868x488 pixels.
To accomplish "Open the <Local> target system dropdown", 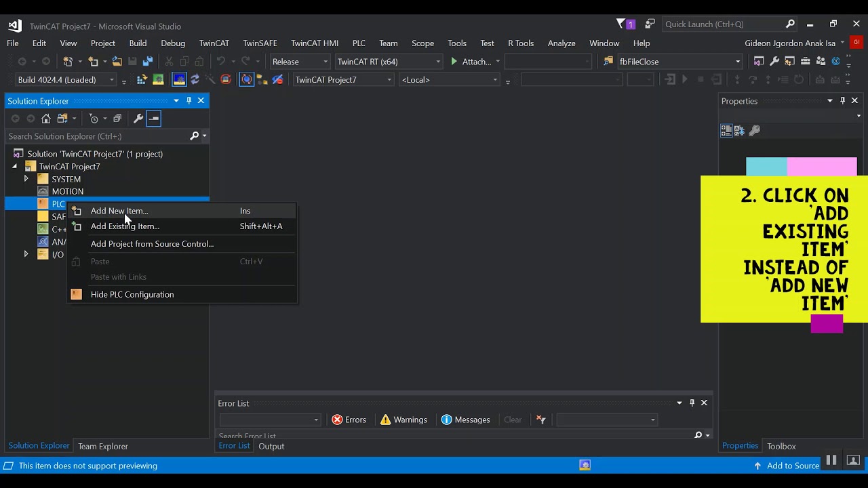I will click(450, 80).
